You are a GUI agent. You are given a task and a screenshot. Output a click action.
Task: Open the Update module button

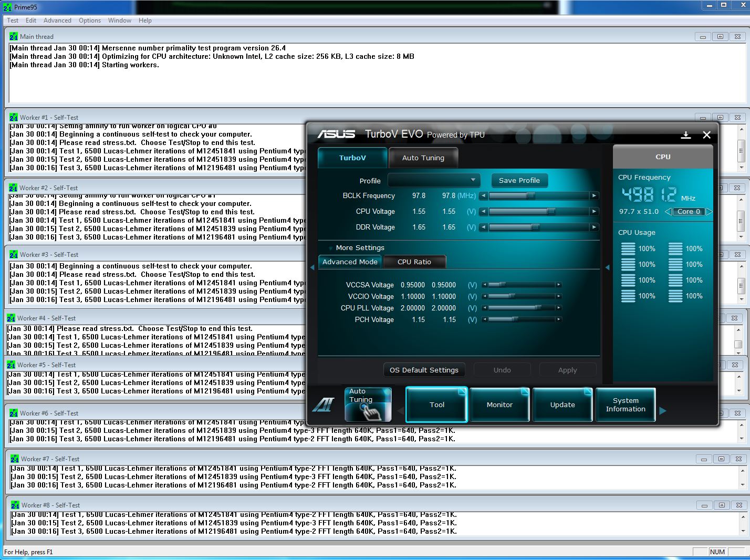pos(562,405)
